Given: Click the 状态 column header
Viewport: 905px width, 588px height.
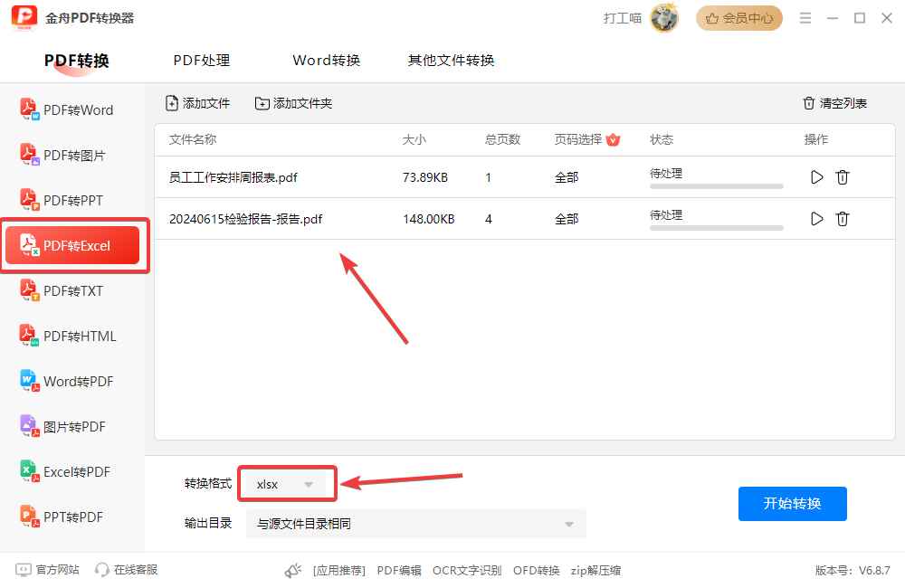Looking at the screenshot, I should click(662, 139).
